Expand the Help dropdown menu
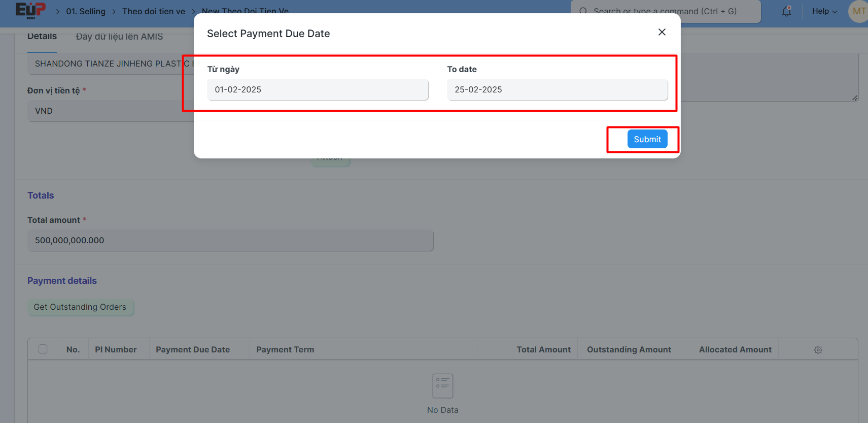 tap(824, 11)
